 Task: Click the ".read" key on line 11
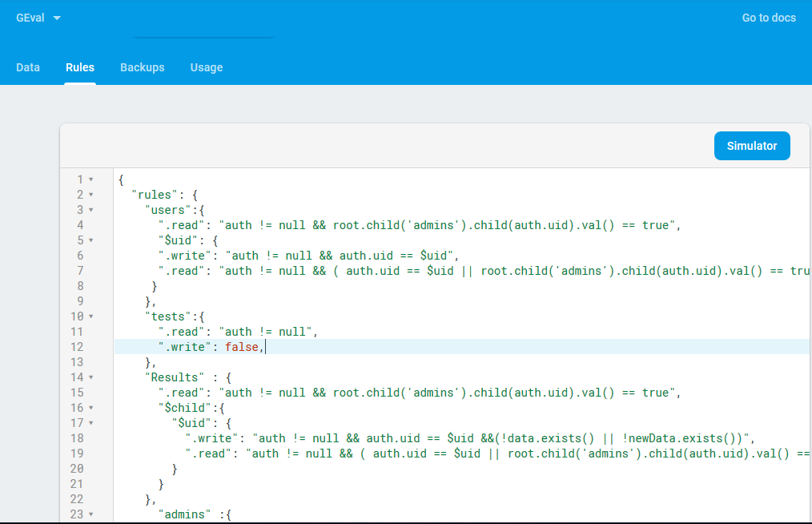(181, 332)
